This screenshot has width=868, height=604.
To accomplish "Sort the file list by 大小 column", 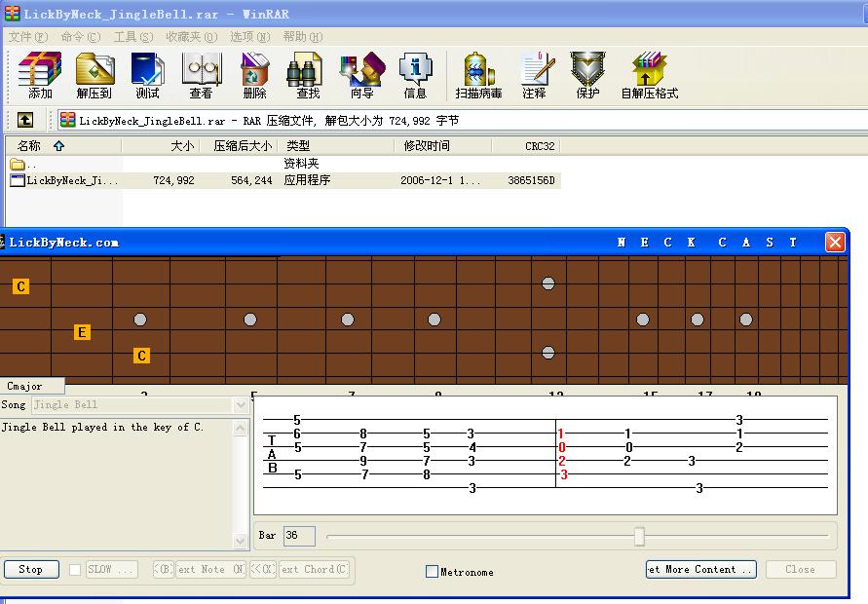I will coord(161,145).
